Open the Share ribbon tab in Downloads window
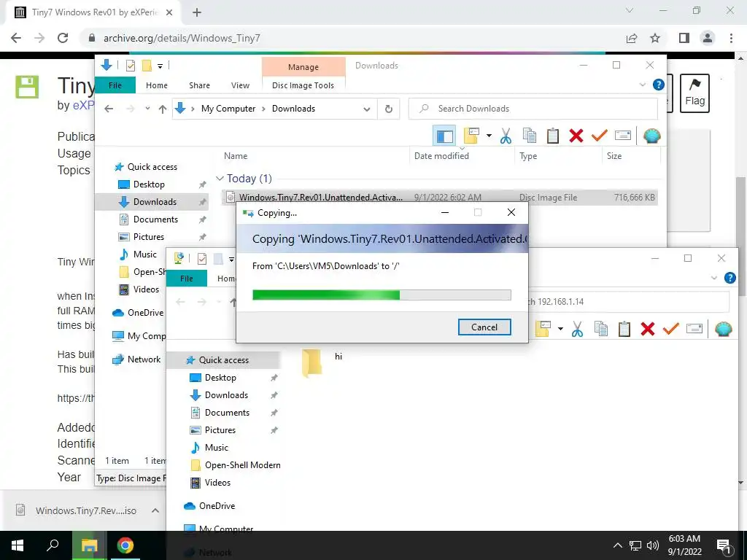747x560 pixels. pyautogui.click(x=199, y=85)
